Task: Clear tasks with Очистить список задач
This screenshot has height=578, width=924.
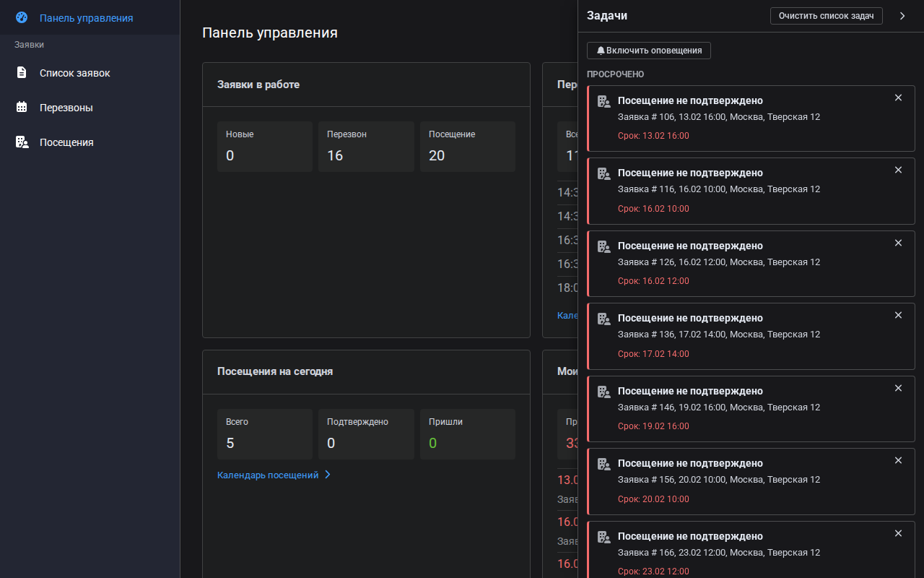Action: click(x=827, y=16)
